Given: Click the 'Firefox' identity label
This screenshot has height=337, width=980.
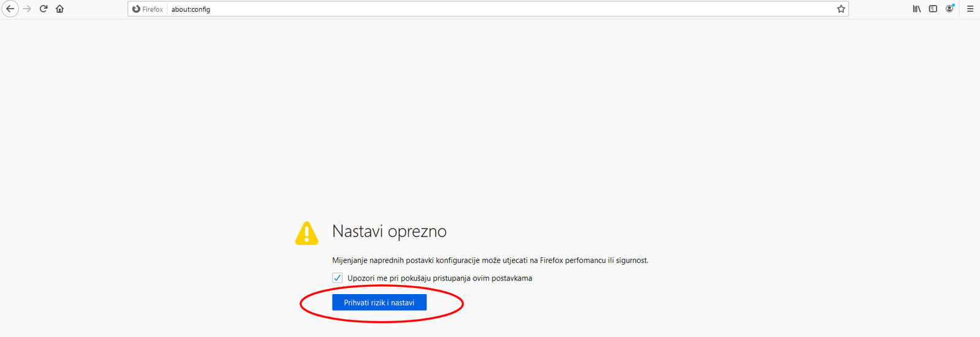Looking at the screenshot, I should pos(153,10).
